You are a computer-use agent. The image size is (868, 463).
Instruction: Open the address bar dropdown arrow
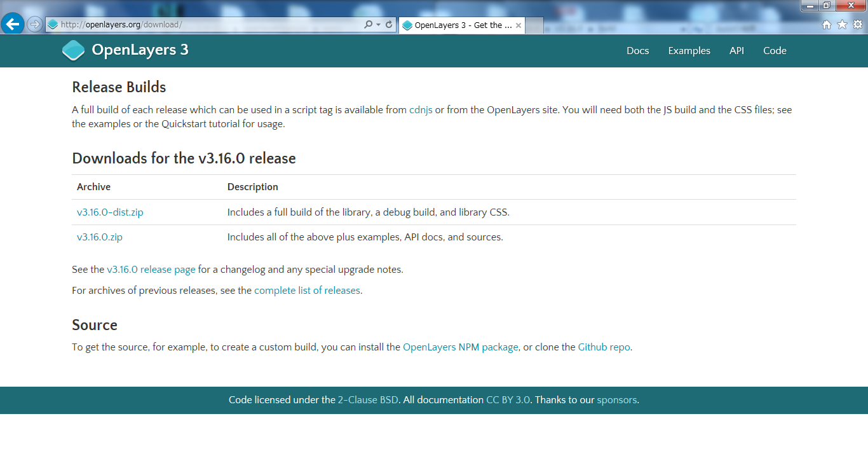[379, 25]
